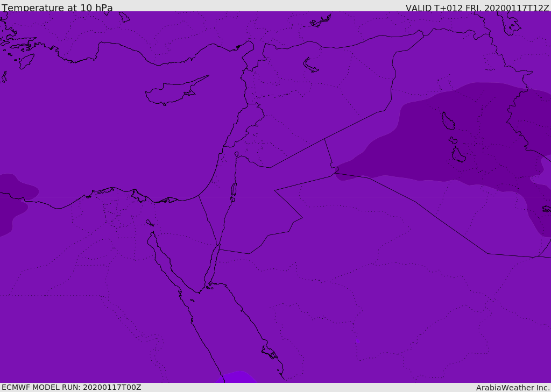551x392 pixels.
Task: Click the bright violet patch at bottom
Action: (x=237, y=377)
